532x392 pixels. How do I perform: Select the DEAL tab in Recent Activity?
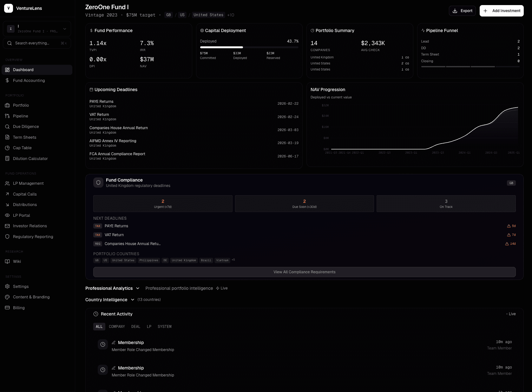[x=136, y=326]
